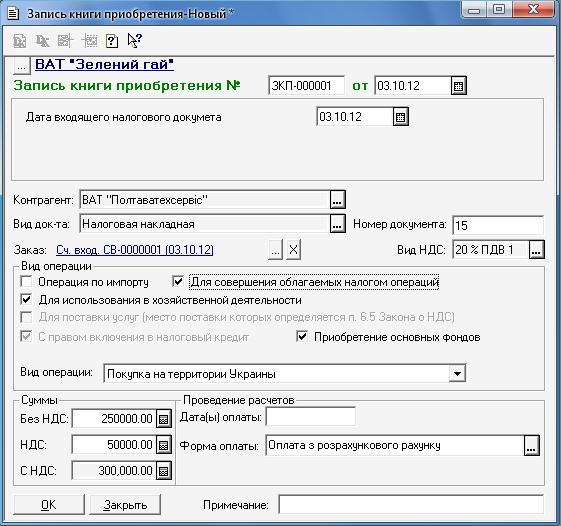The width and height of the screenshot is (561, 526).
Task: Maximize the Запись книги приобретения window
Action: (x=499, y=10)
